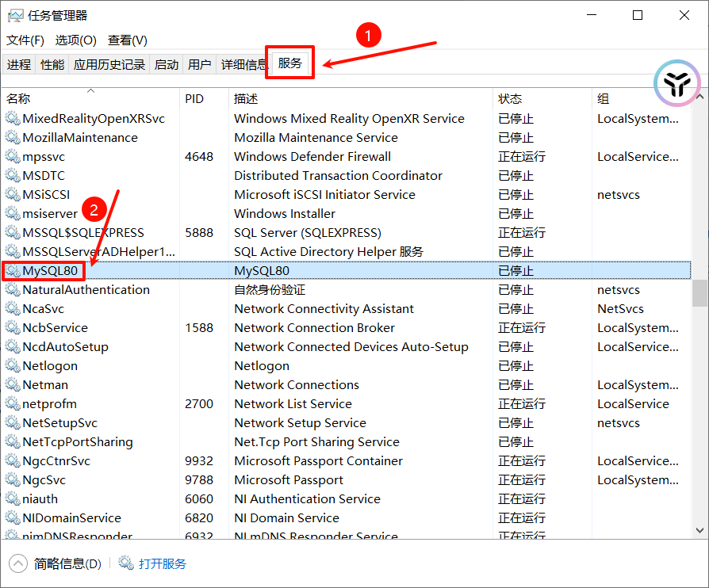
Task: Click the gear icon beside NetSetupSvc
Action: point(13,422)
